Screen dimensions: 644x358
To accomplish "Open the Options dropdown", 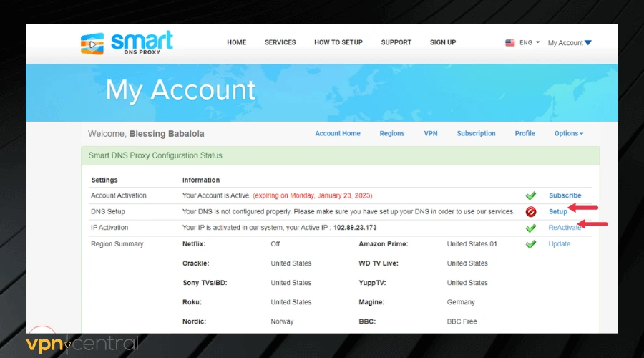I will (568, 134).
